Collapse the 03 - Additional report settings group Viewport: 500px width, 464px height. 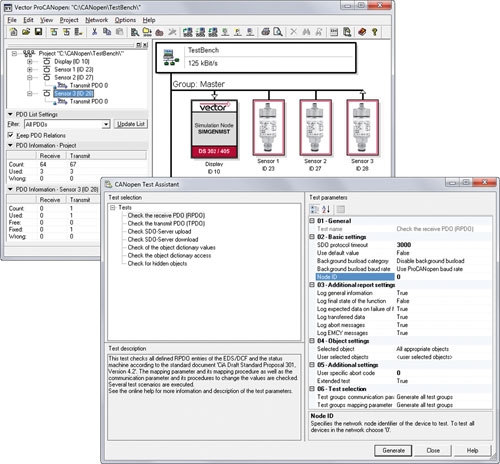point(312,285)
